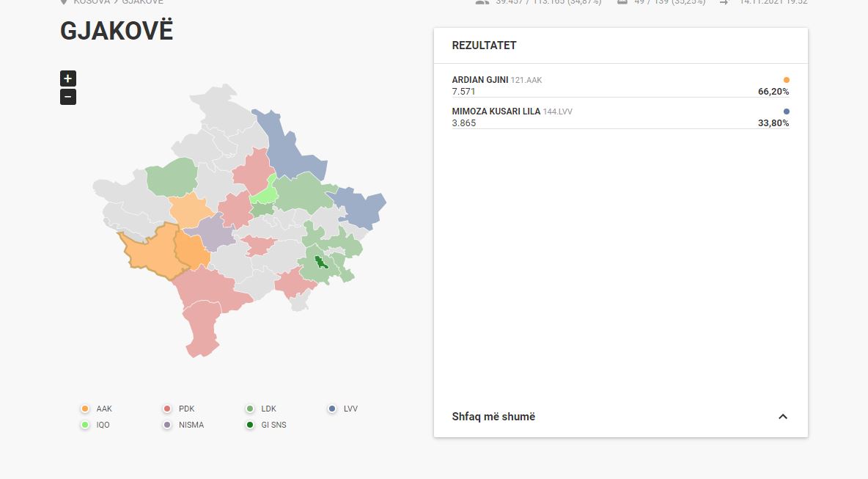Click the REZULTATET panel heading

pos(484,45)
